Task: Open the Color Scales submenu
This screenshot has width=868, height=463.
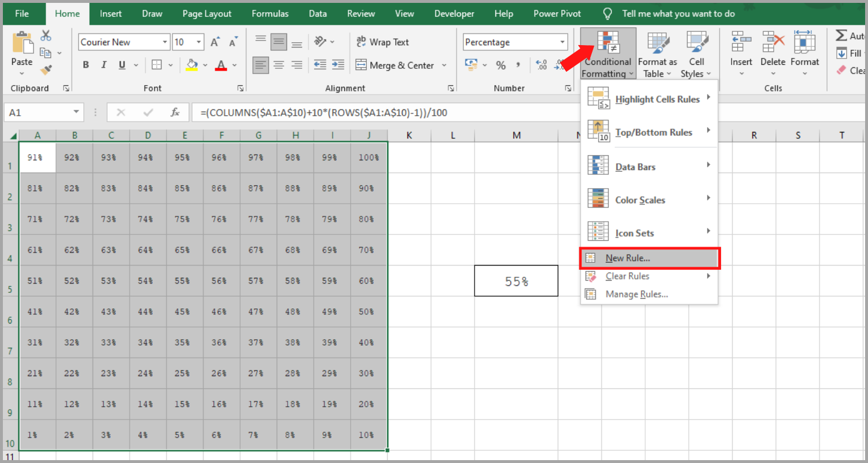Action: 640,199
